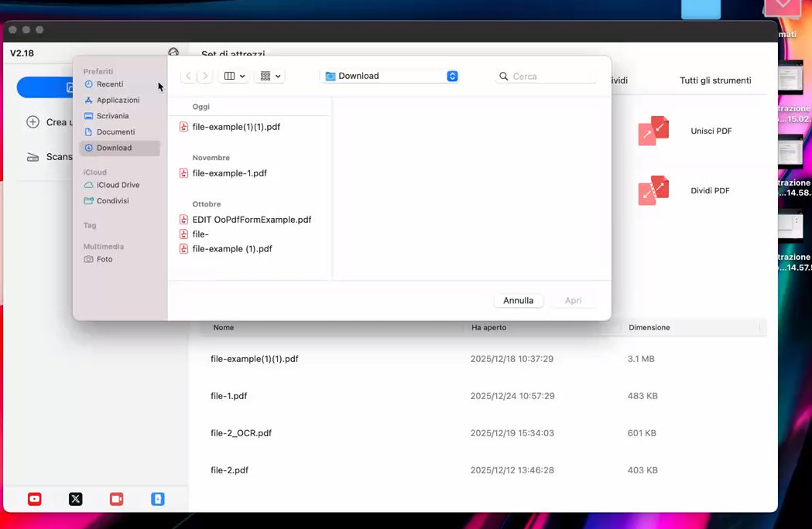
Task: Click the X (Twitter) icon at the bottom
Action: [75, 499]
